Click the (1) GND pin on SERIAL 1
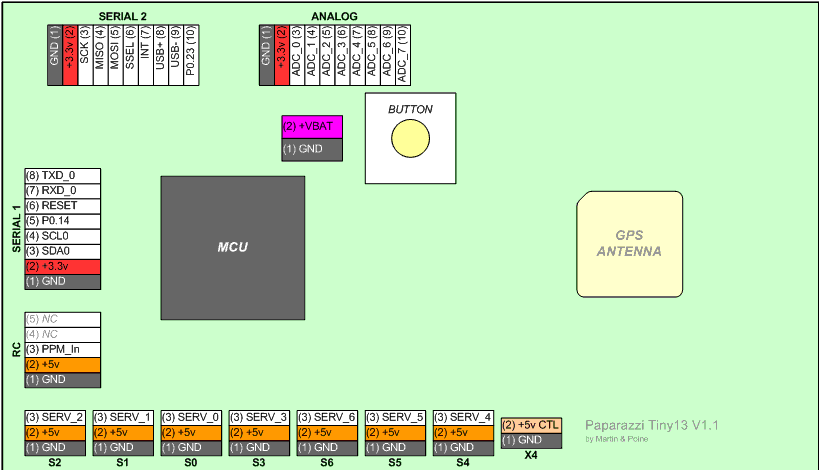This screenshot has width=819, height=470. click(63, 281)
